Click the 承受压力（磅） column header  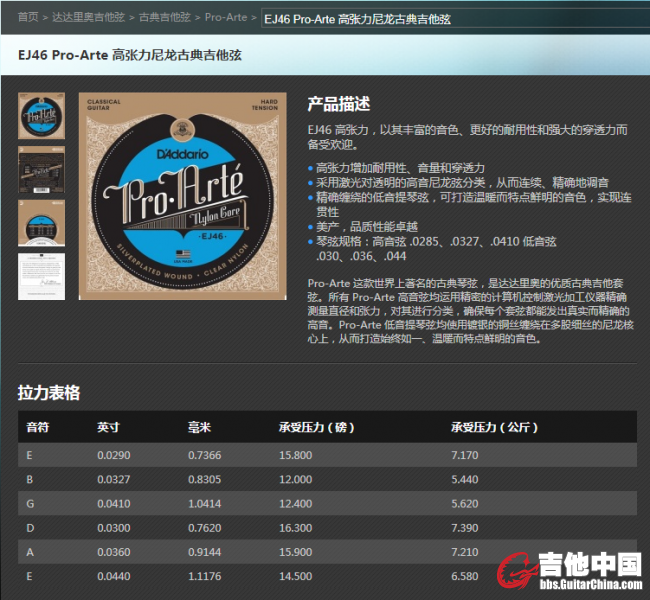[x=317, y=427]
